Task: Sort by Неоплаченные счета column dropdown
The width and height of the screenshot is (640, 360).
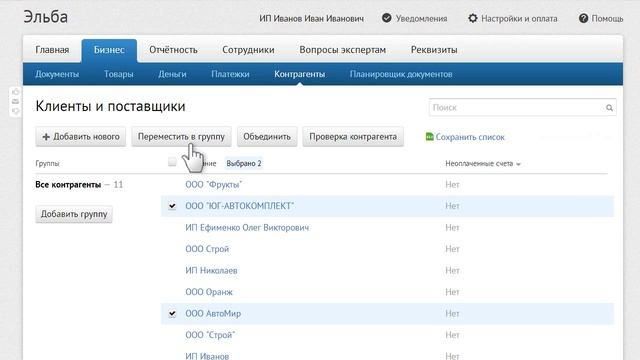Action: coord(483,164)
